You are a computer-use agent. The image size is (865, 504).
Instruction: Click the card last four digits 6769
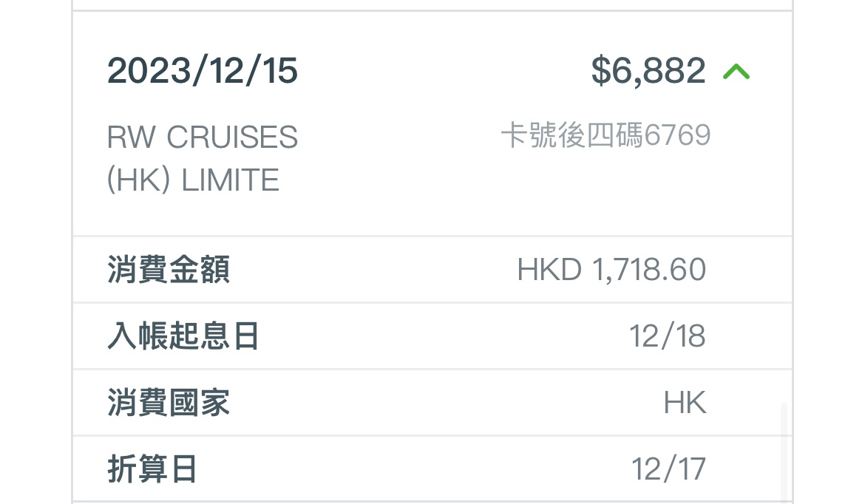click(677, 136)
